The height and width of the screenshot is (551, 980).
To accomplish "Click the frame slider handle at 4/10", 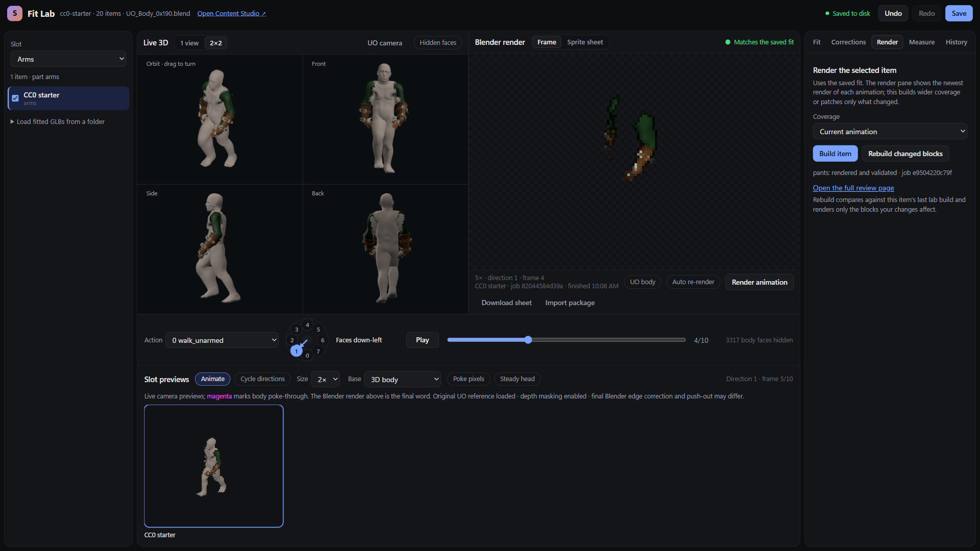I will pos(528,340).
